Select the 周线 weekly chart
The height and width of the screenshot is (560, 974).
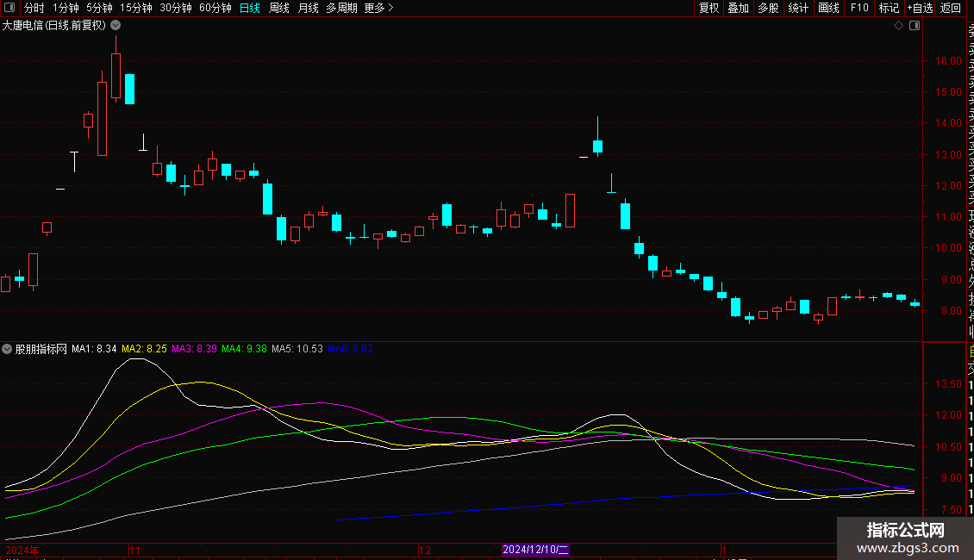pos(279,8)
